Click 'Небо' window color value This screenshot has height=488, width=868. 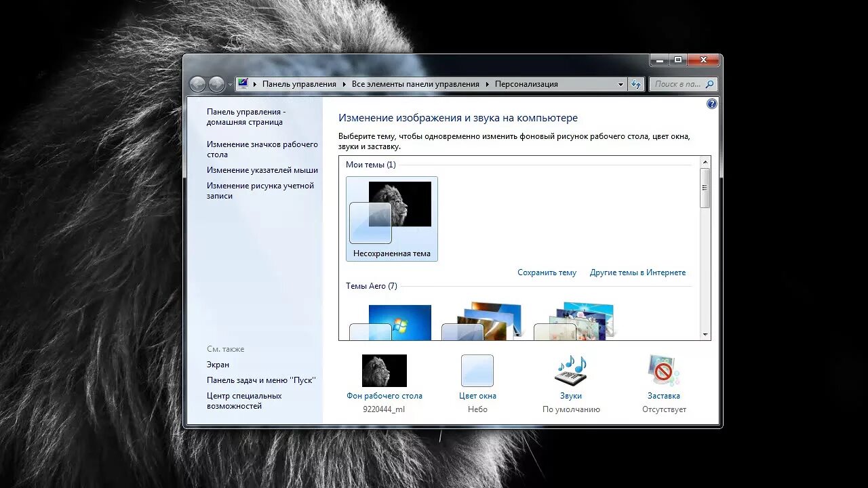[x=477, y=409]
